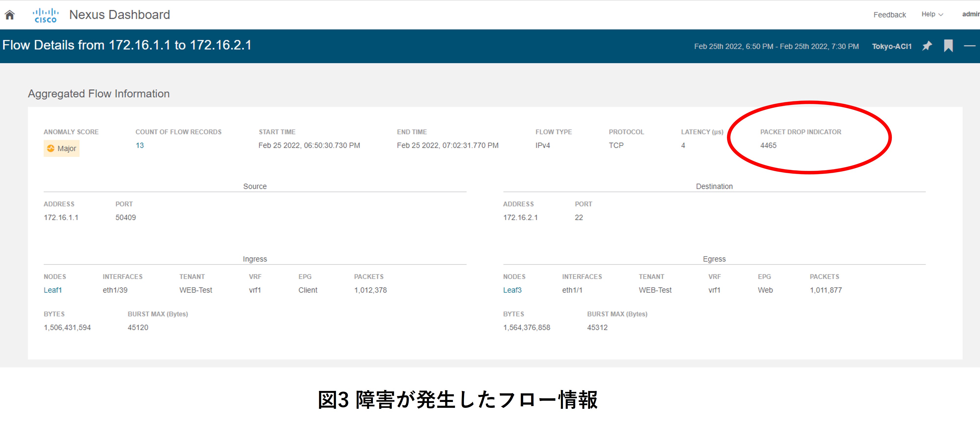The width and height of the screenshot is (980, 425).
Task: Select the flow type IPv4
Action: pos(542,146)
